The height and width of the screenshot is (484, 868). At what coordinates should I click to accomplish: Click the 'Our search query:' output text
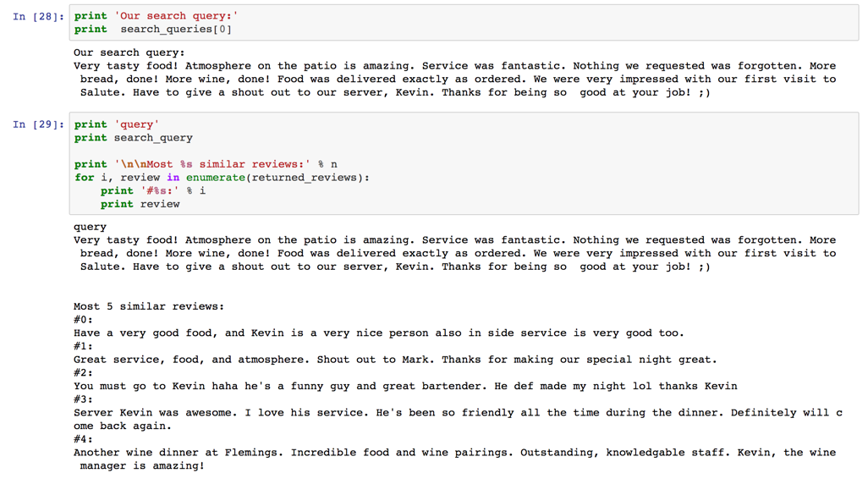(129, 52)
